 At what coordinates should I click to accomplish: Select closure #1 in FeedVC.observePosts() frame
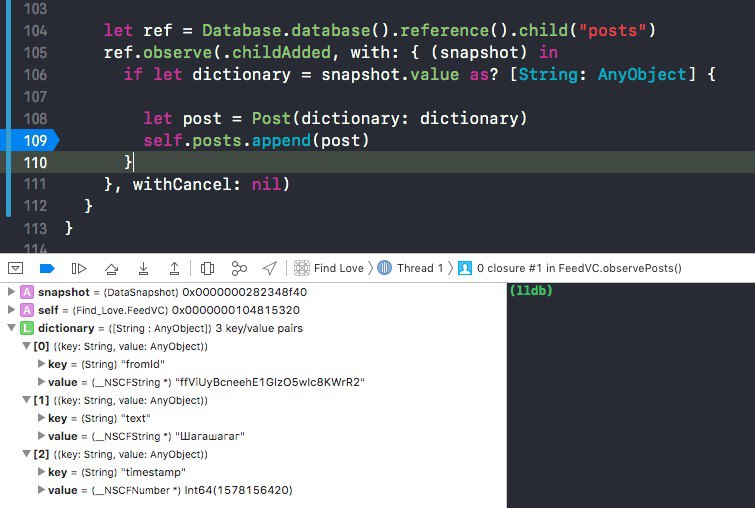(x=570, y=268)
